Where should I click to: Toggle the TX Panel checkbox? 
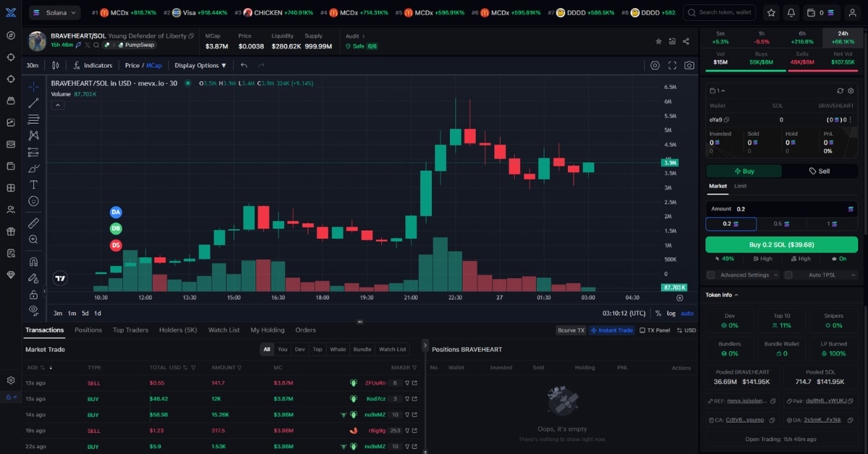point(642,330)
